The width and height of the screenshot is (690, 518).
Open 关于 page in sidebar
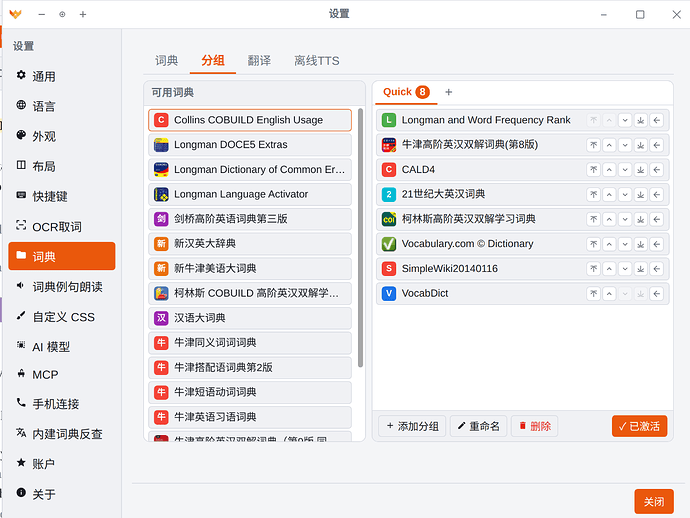62,494
